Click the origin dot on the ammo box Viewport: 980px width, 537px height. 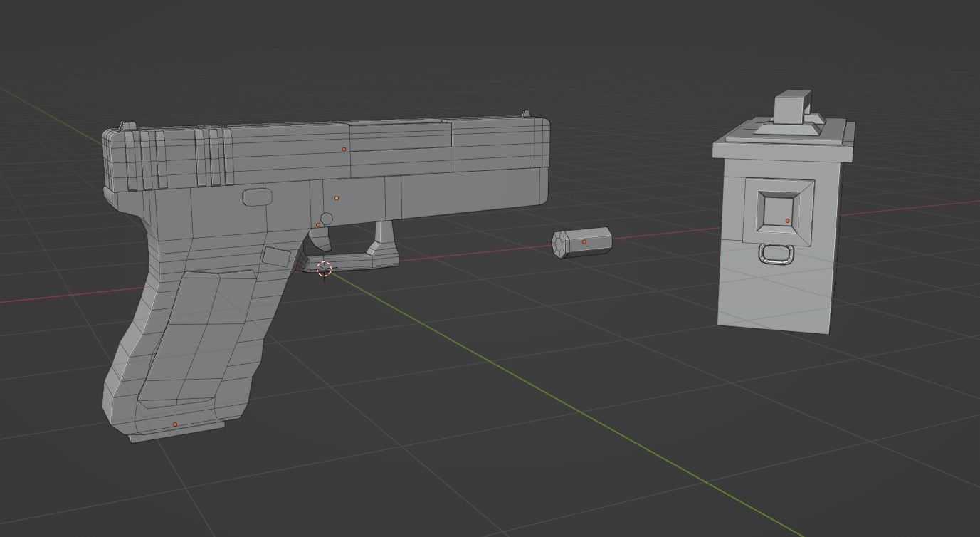coord(786,219)
